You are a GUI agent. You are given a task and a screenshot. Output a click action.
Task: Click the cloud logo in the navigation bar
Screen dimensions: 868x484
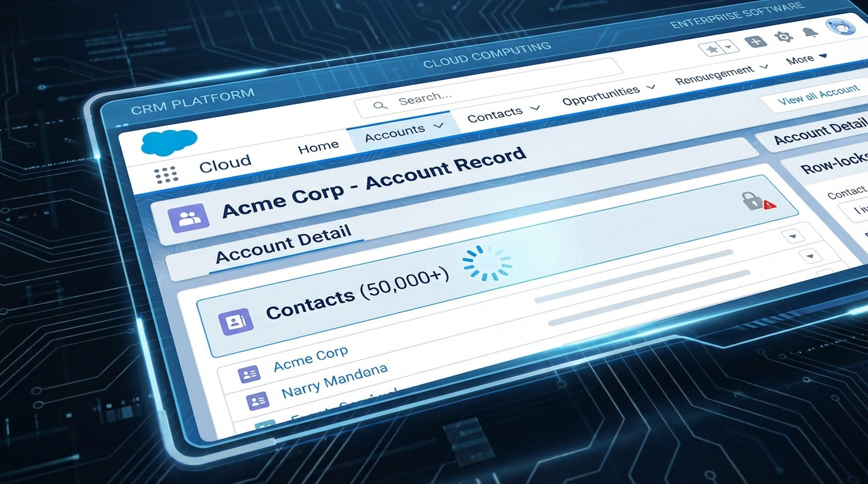click(x=169, y=142)
